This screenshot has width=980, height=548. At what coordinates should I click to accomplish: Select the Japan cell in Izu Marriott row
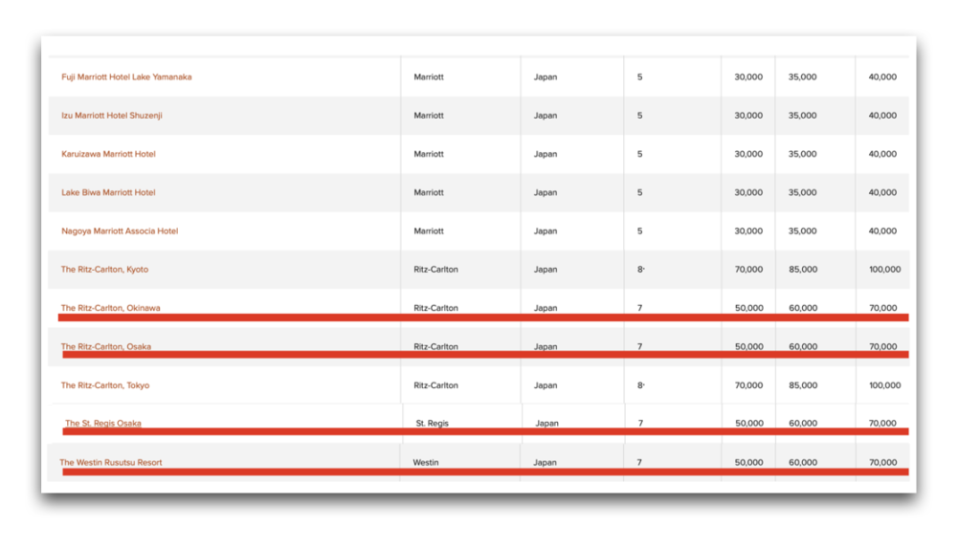coord(545,116)
